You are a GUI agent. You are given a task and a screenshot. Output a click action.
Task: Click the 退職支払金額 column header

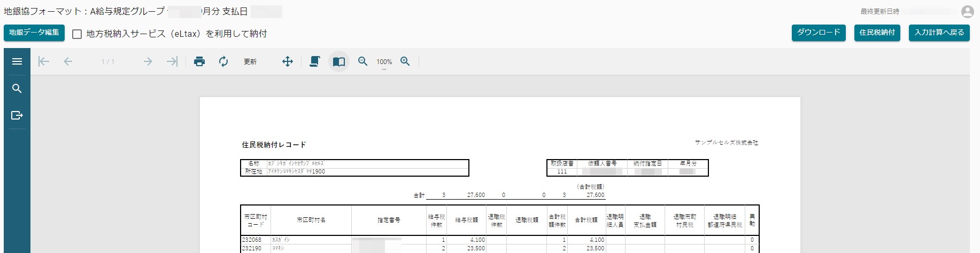(x=645, y=220)
